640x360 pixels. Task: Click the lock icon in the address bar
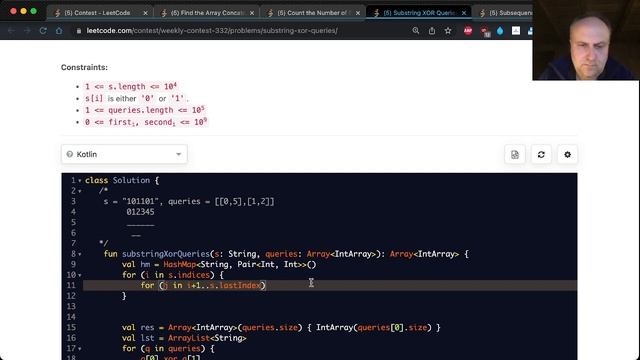[x=79, y=31]
